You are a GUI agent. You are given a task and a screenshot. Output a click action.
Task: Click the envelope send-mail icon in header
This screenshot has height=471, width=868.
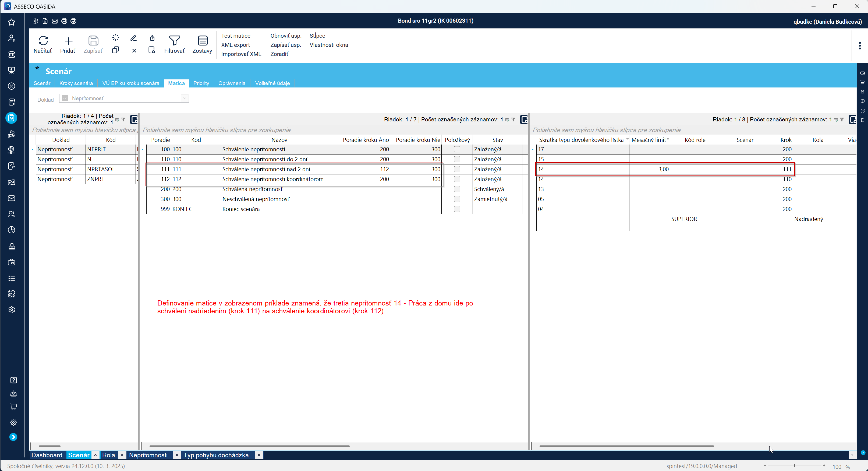click(55, 21)
